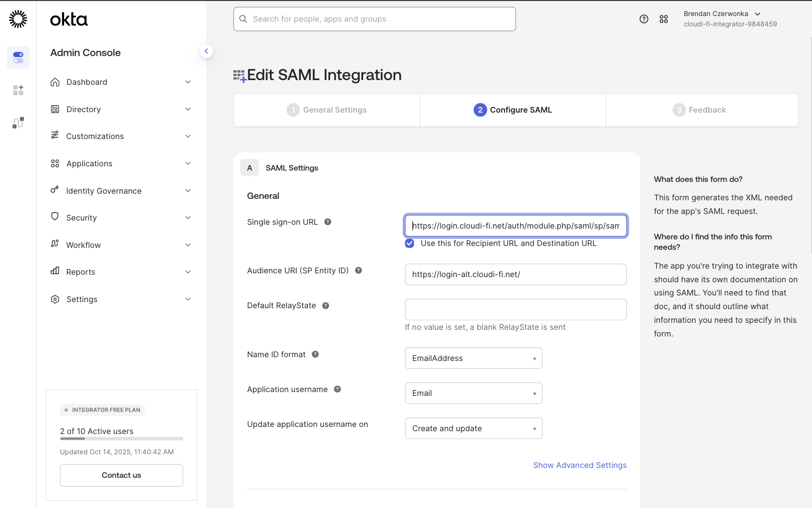Open the workflow connector icon in left rail
Screen dimensions: 812x508
(x=18, y=123)
